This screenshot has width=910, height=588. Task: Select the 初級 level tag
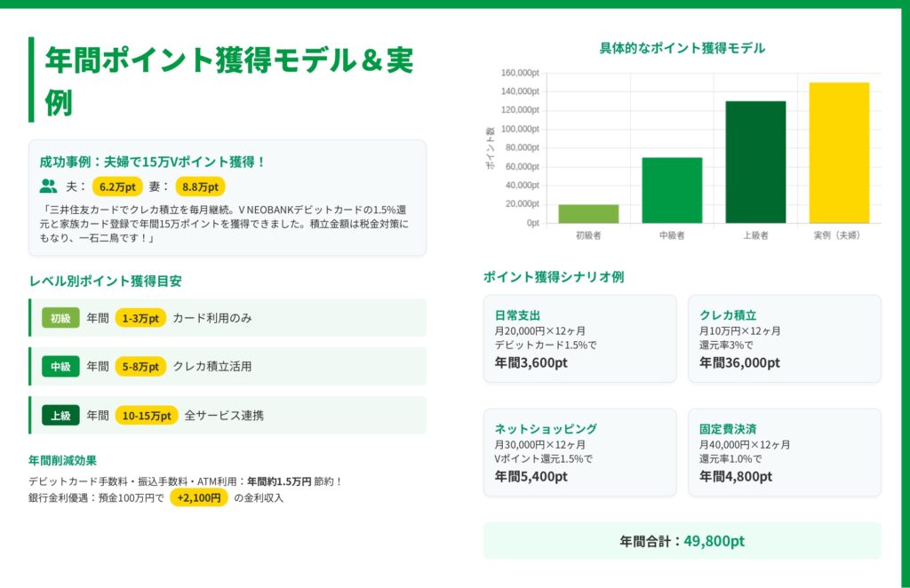[x=60, y=318]
